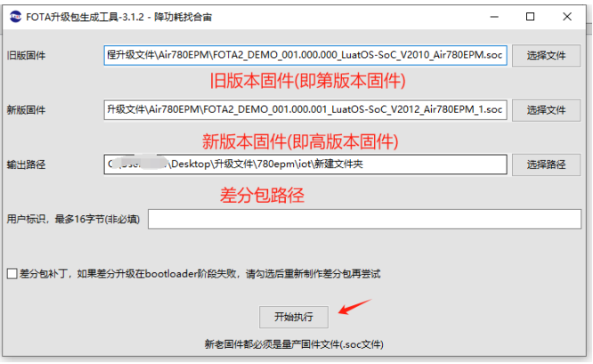Image resolution: width=593 pixels, height=364 pixels.
Task: Click the 用户标识 input field
Action: click(x=364, y=219)
